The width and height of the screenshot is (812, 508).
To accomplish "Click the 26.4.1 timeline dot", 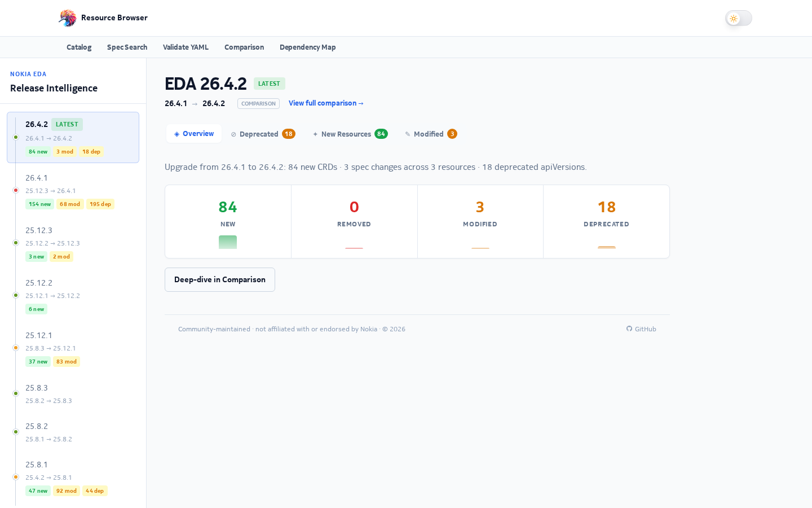I will tap(16, 190).
